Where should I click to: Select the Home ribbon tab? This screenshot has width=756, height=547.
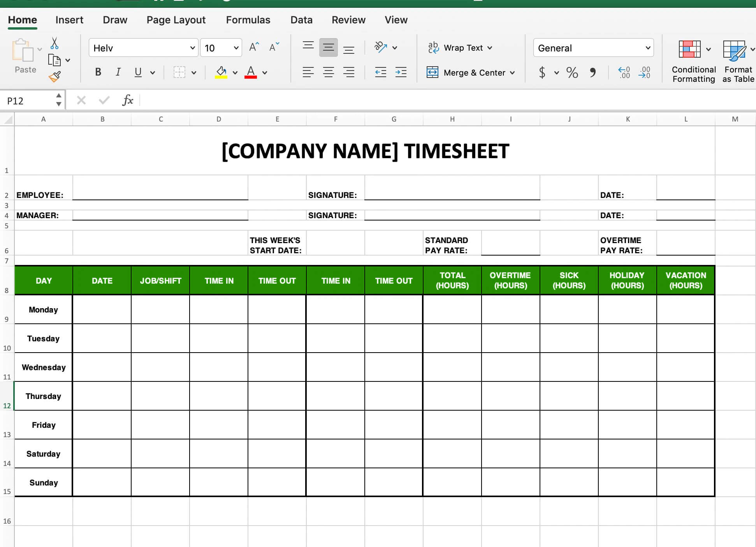[23, 19]
